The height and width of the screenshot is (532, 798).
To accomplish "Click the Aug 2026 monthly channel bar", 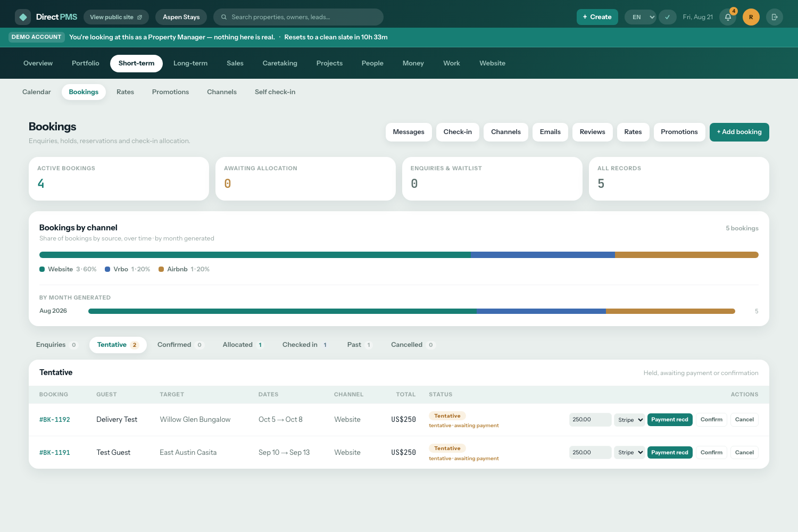I will pos(412,311).
